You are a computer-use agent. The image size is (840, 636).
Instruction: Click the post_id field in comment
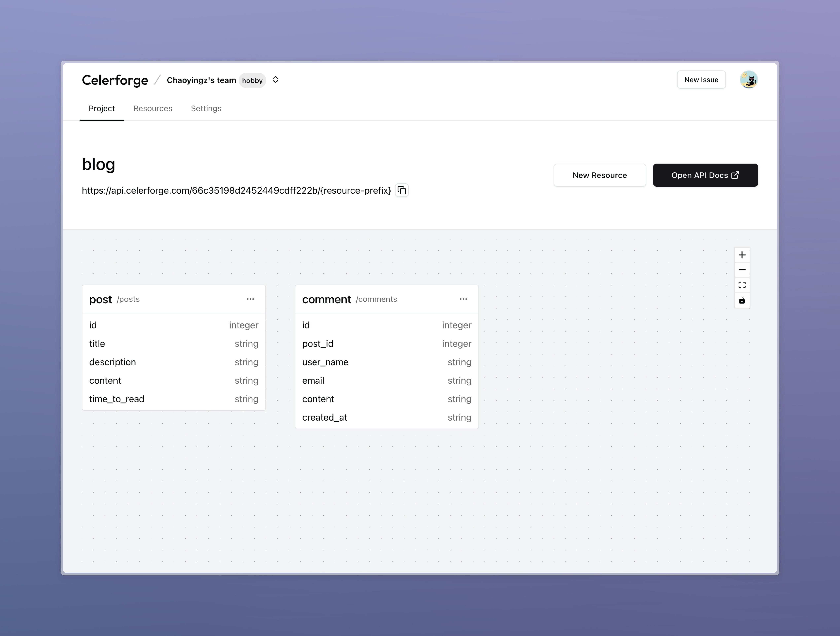point(318,344)
